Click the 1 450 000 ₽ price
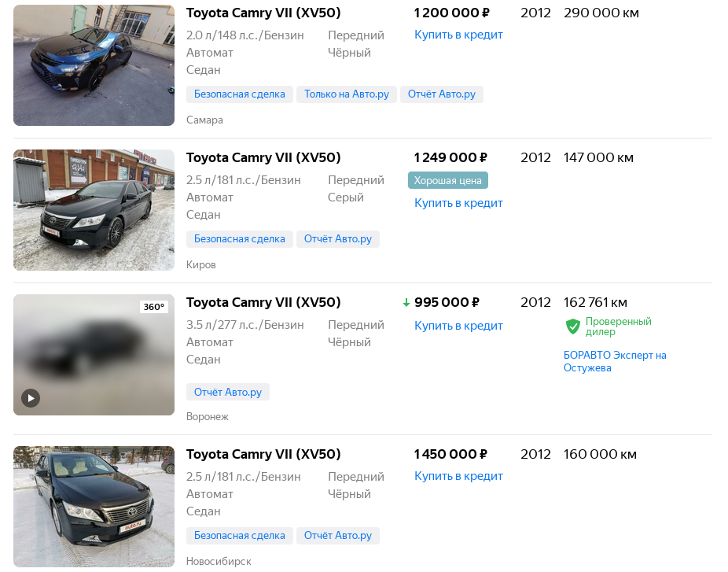Screen dimensions: 728x572 (450, 454)
